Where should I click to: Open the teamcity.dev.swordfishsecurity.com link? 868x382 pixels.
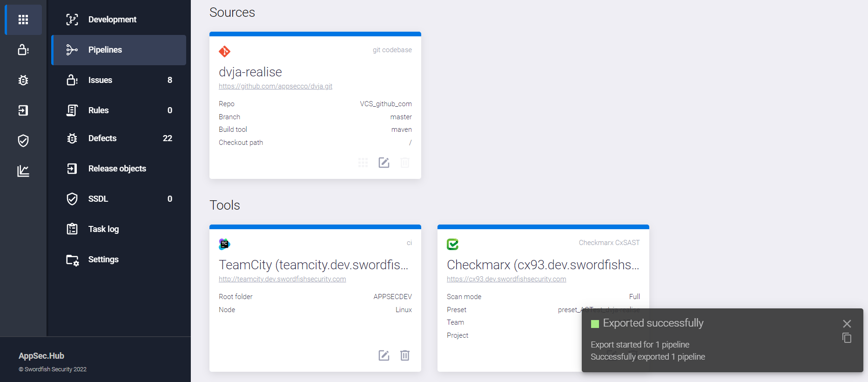coord(282,279)
